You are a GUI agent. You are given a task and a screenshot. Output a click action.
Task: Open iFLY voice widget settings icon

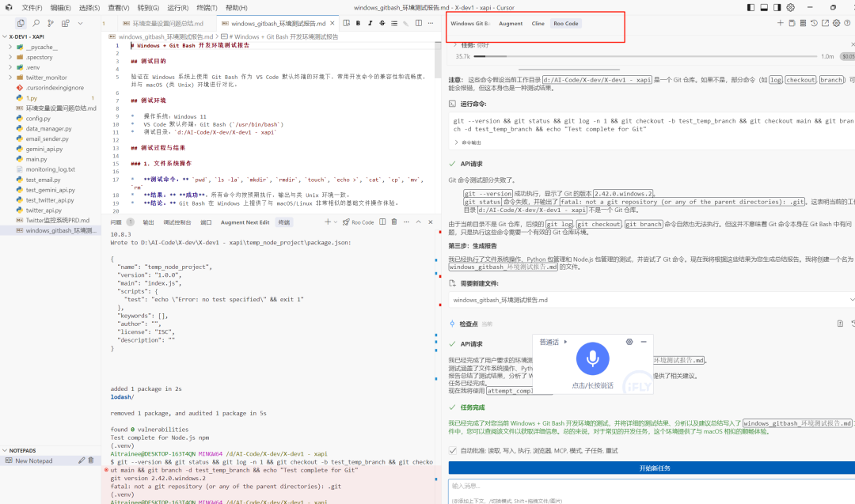629,342
